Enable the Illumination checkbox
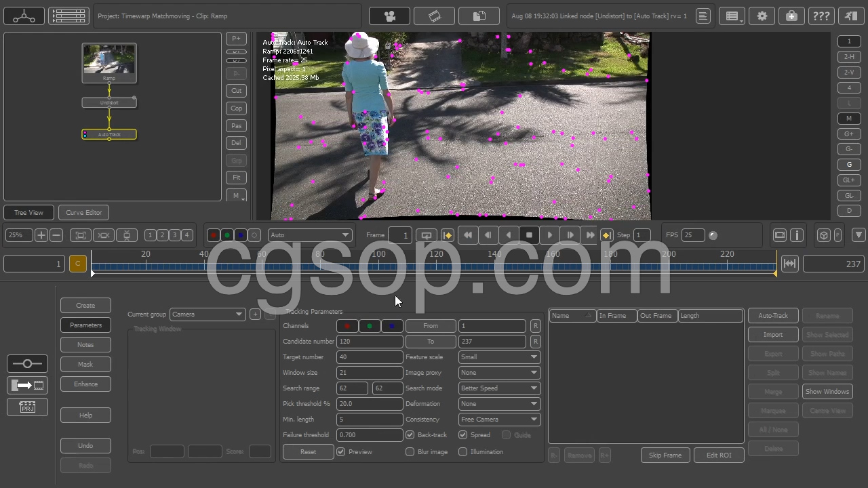Screen dimensions: 868x488 pyautogui.click(x=462, y=452)
